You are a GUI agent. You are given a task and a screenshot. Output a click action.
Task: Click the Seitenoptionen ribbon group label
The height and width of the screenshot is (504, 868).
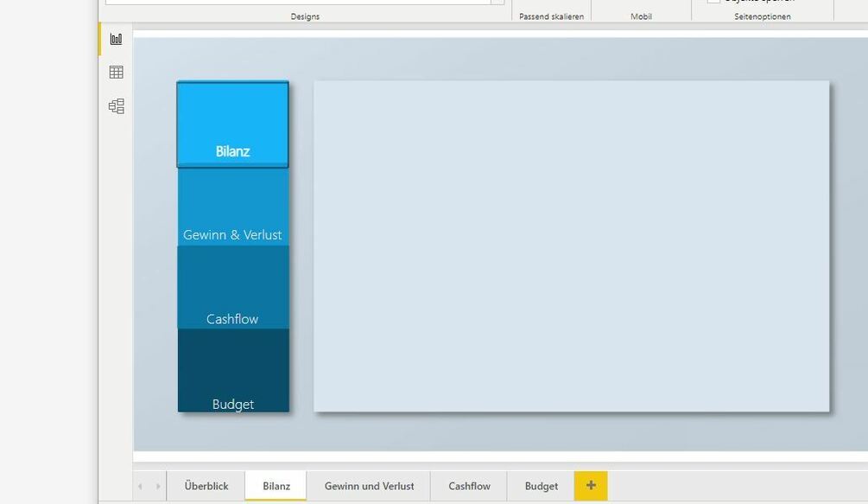coord(763,16)
